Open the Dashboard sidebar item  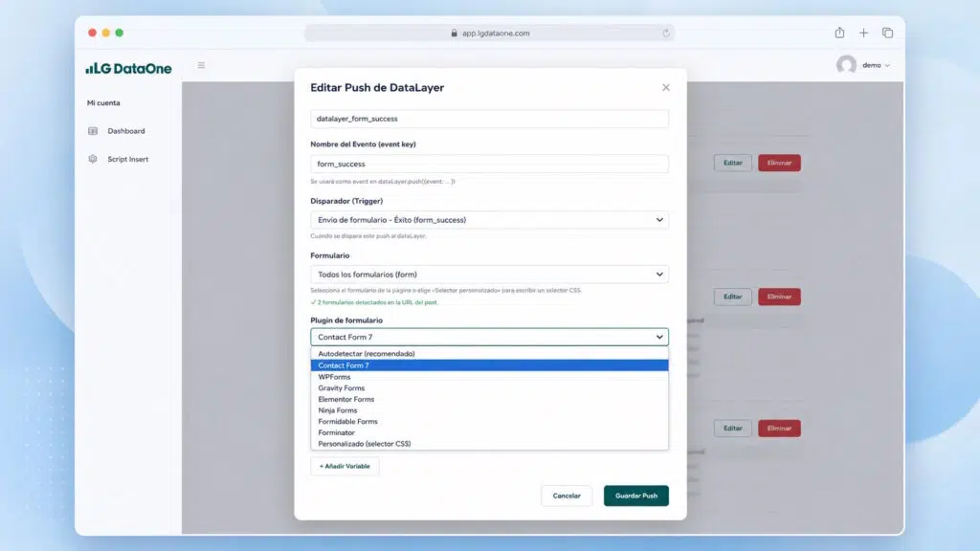coord(125,131)
